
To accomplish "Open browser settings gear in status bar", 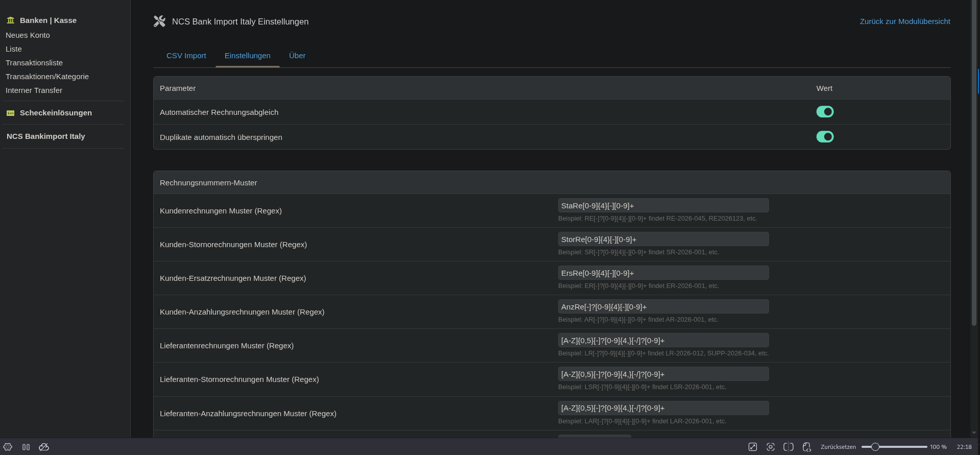I will point(8,447).
